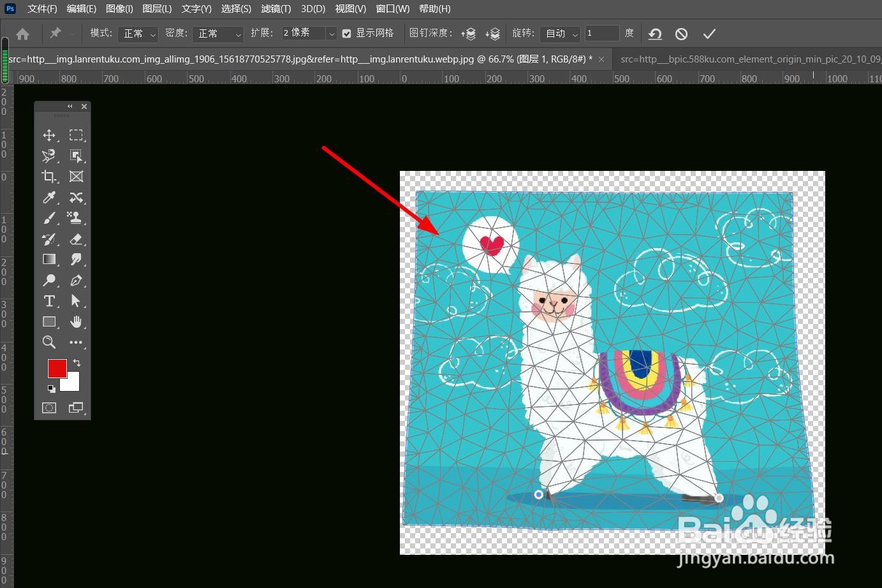Open the 图层(L) menu
Image resolution: width=882 pixels, height=588 pixels.
tap(157, 8)
